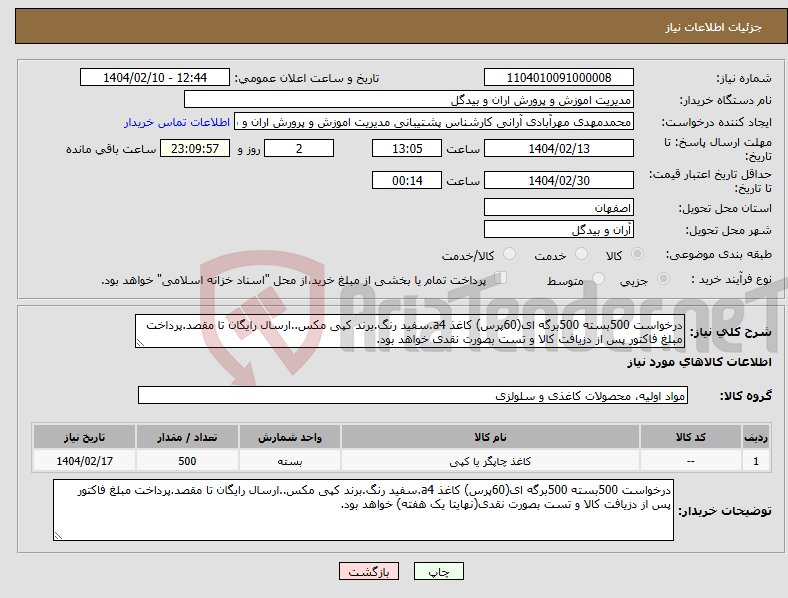Click the unit cell بسته
The image size is (788, 598).
pos(290,461)
